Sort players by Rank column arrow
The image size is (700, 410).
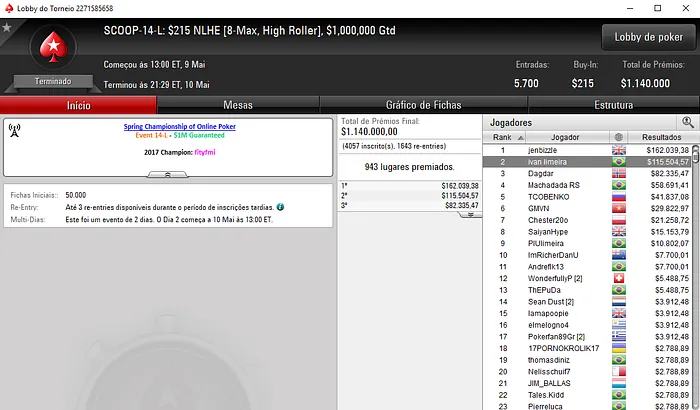point(521,138)
